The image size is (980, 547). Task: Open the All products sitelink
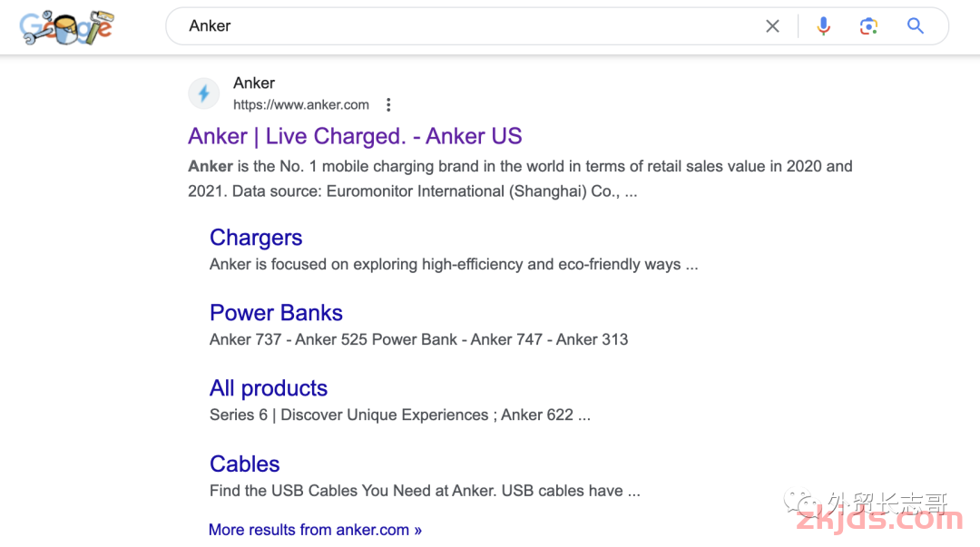[x=268, y=388]
